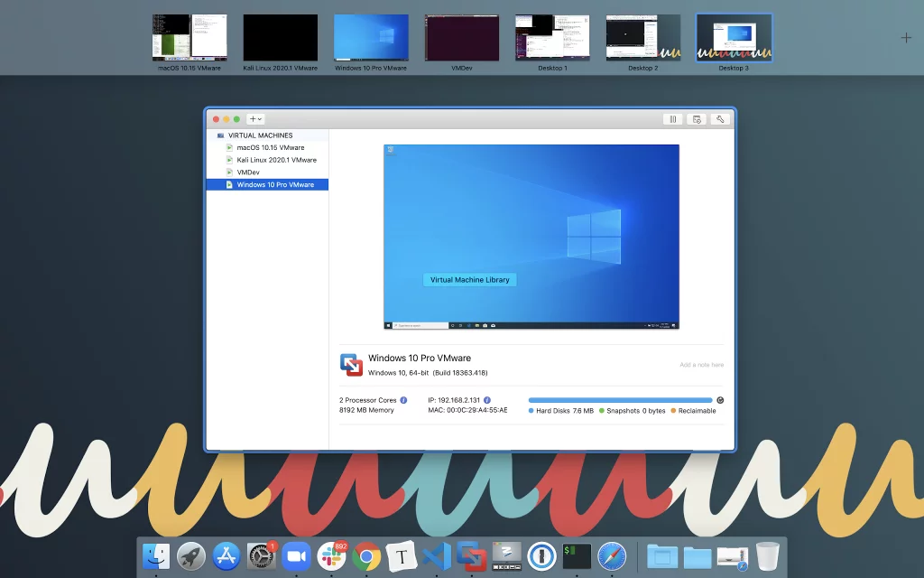Open App Store from the Dock

[x=226, y=556]
